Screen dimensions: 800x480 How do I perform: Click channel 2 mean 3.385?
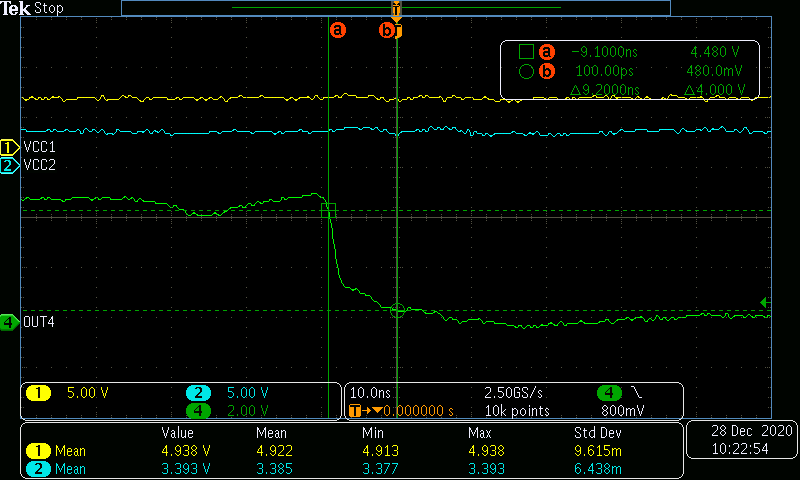click(x=274, y=469)
